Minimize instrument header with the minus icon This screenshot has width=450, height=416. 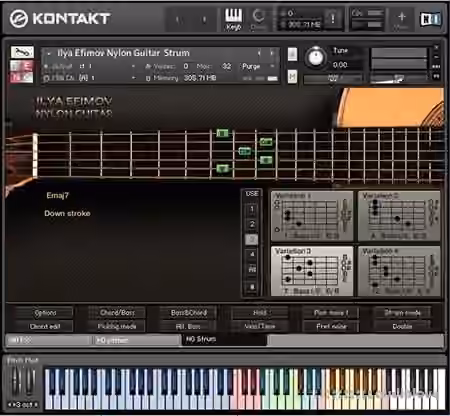point(436,57)
